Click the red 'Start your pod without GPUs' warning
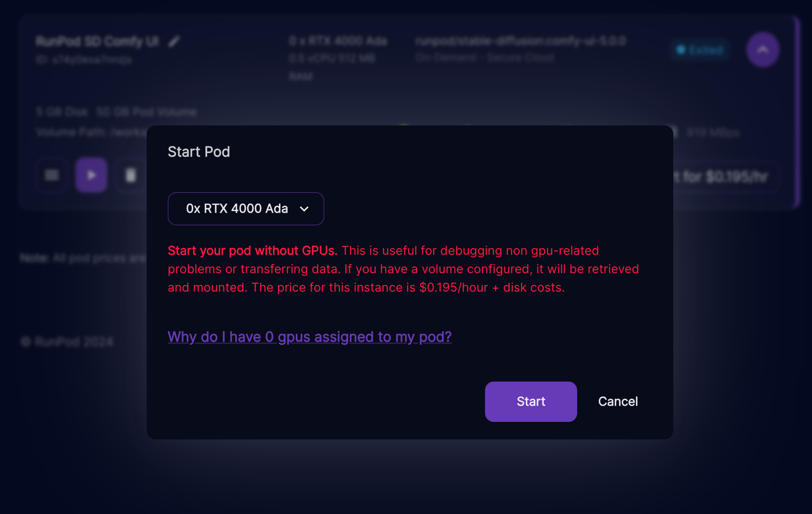812x514 pixels. [252, 250]
